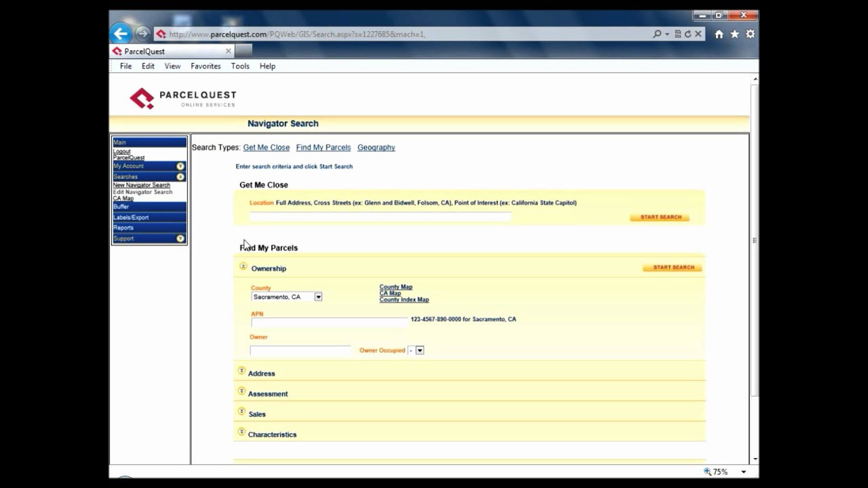Open the Edit menu
Screen dimensions: 868x488
pos(148,66)
